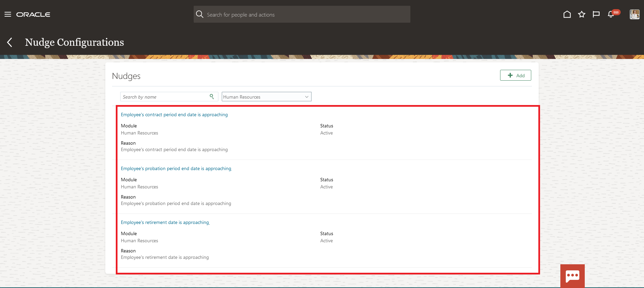
Task: Click the Module label in contract nudge
Action: click(129, 126)
